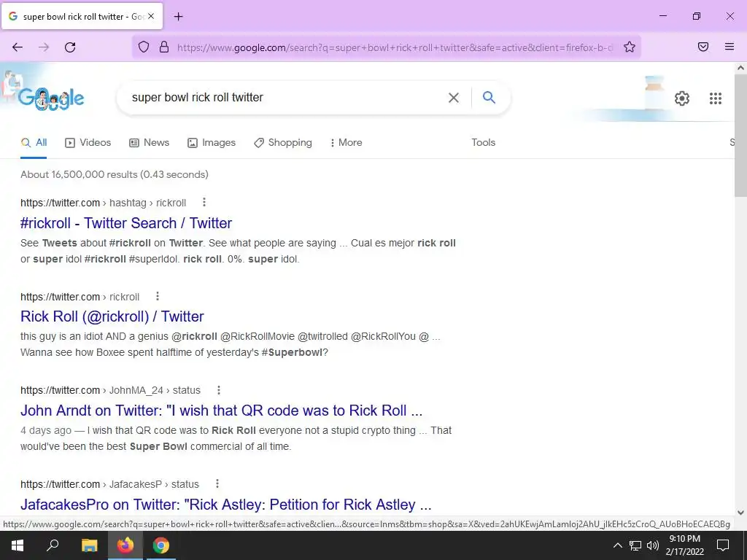The width and height of the screenshot is (747, 560).
Task: Open the Tools search options
Action: pos(483,142)
